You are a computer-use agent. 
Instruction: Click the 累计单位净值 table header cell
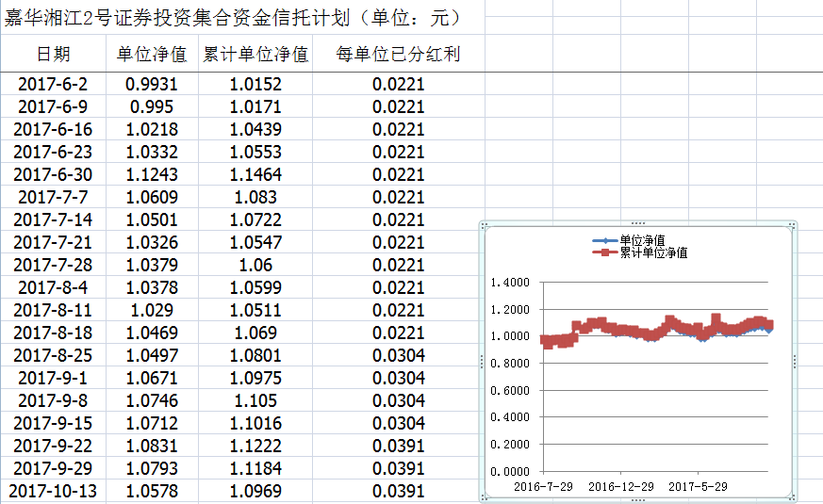[255, 55]
